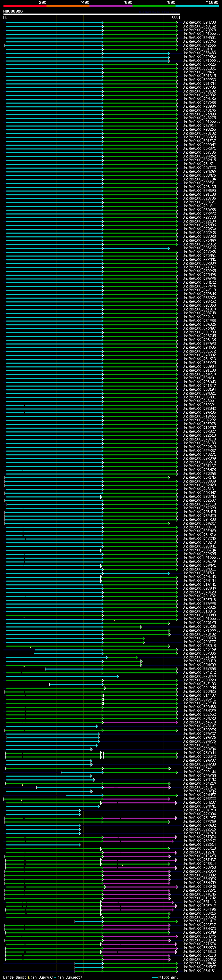This screenshot has height=980, width=222.
Task: Select hit label UniRef100_A8W482
Action: [x=199, y=963]
